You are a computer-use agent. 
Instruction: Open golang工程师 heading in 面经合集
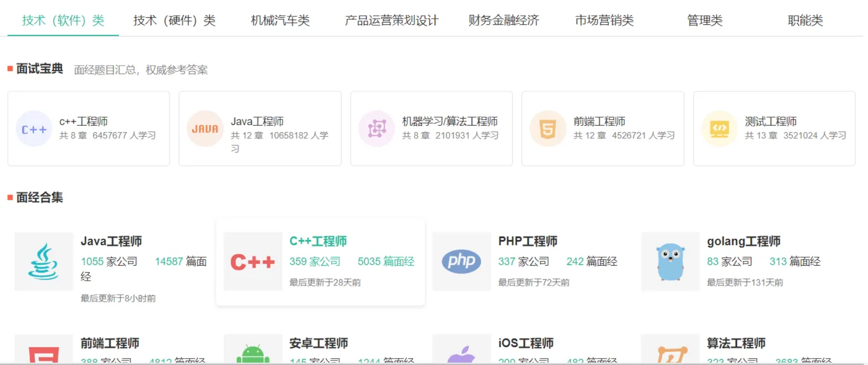click(743, 241)
